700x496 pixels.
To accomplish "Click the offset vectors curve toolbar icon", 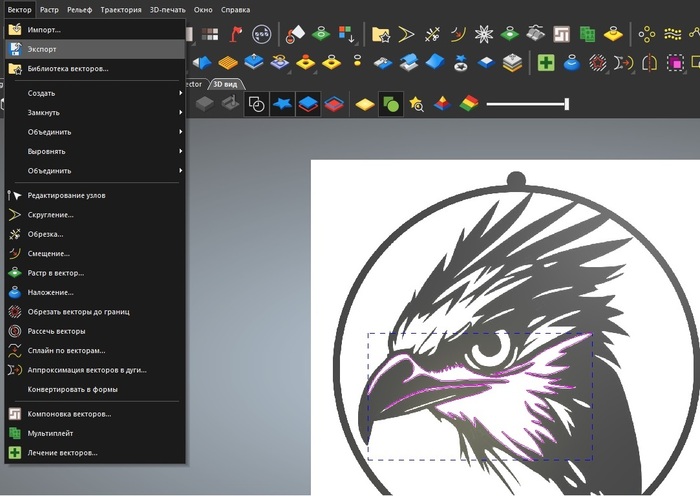I will tap(458, 34).
